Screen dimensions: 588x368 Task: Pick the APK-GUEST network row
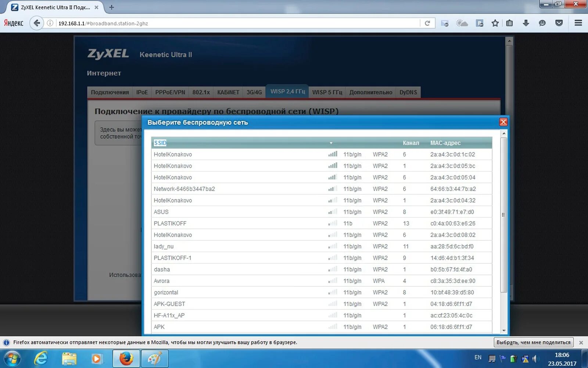pyautogui.click(x=322, y=304)
